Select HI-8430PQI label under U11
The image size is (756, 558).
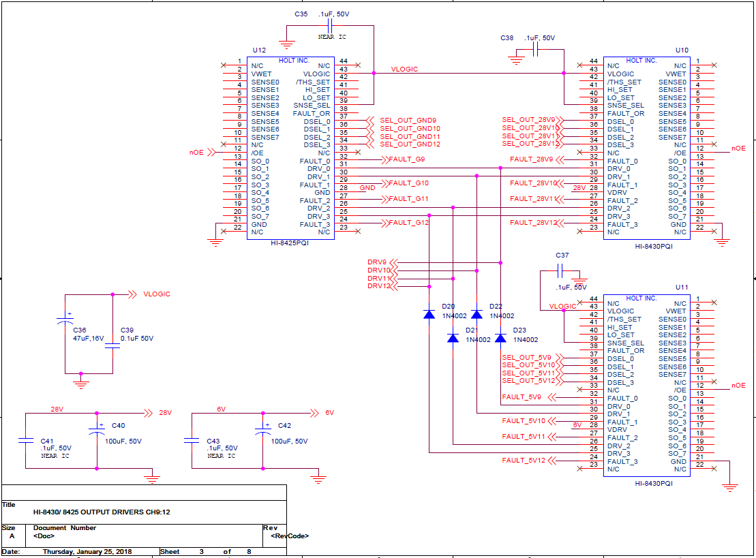click(653, 484)
